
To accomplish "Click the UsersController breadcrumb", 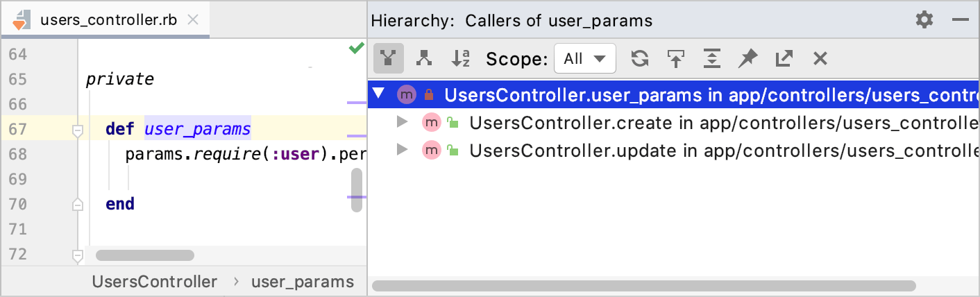I will coord(154,282).
